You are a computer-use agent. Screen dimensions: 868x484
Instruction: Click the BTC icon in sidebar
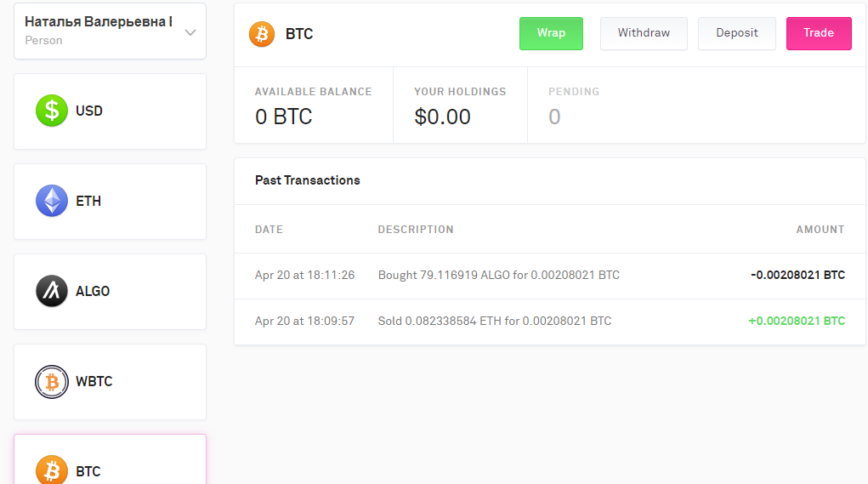[52, 470]
